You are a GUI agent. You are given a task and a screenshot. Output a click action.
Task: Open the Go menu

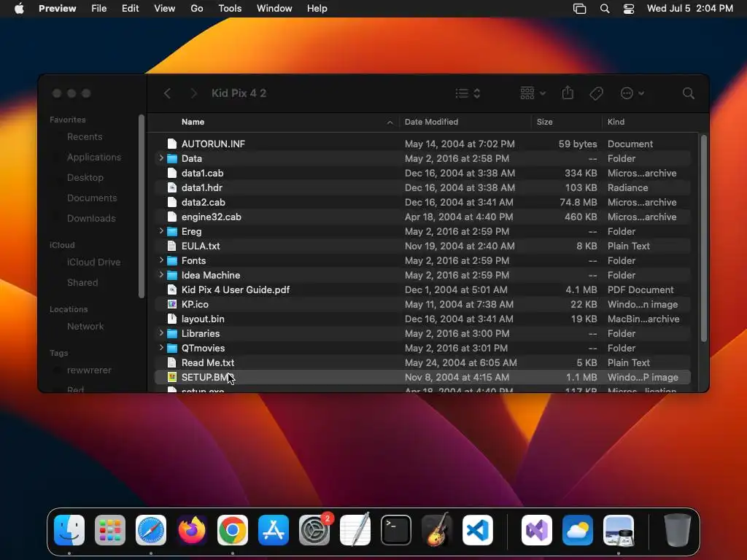click(197, 9)
